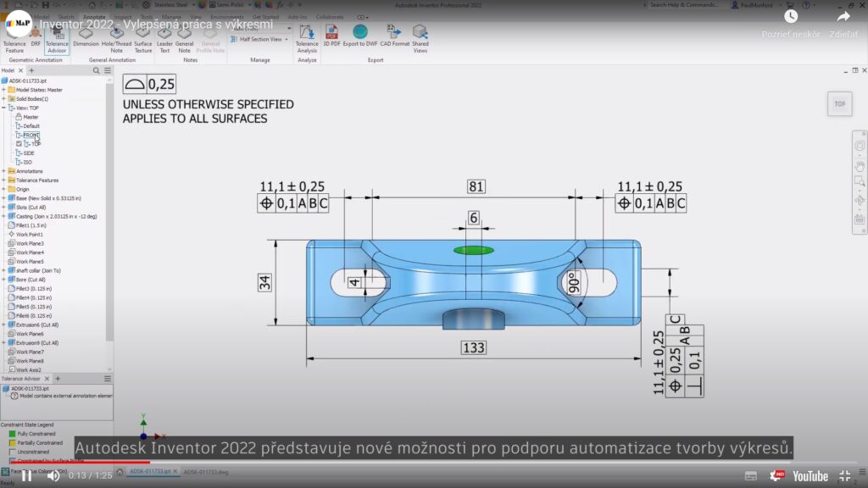Mute the video volume
Image resolution: width=868 pixels, height=488 pixels.
[x=53, y=476]
